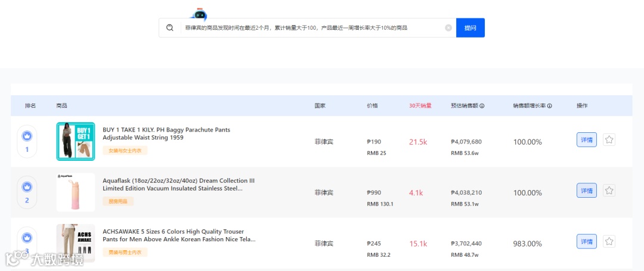Open BUY 1 TAKE 1 KILY product title

(x=166, y=133)
